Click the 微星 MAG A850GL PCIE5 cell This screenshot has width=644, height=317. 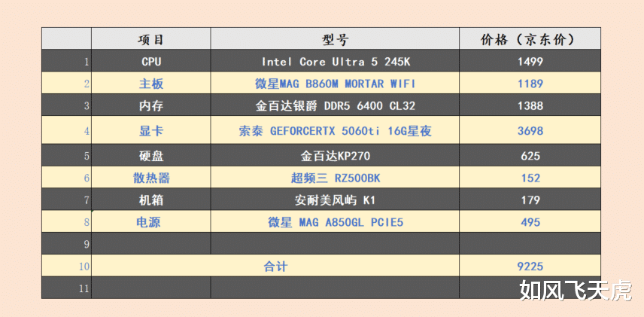click(335, 222)
